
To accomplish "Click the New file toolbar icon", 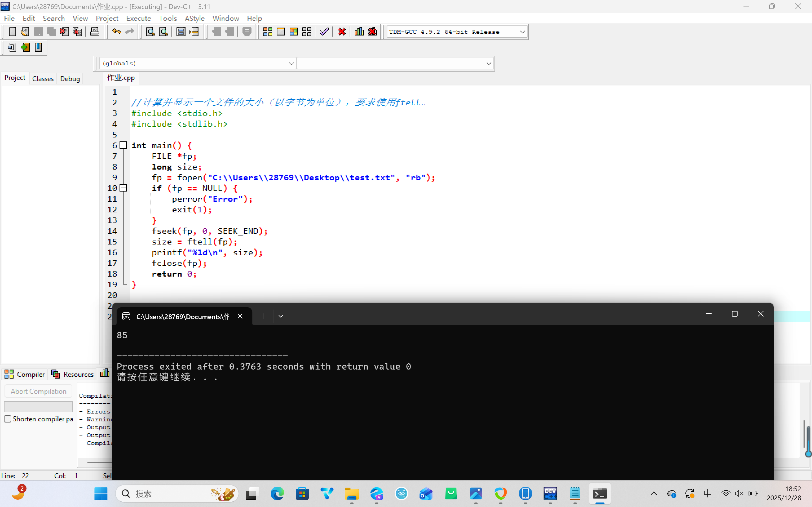I will 12,32.
